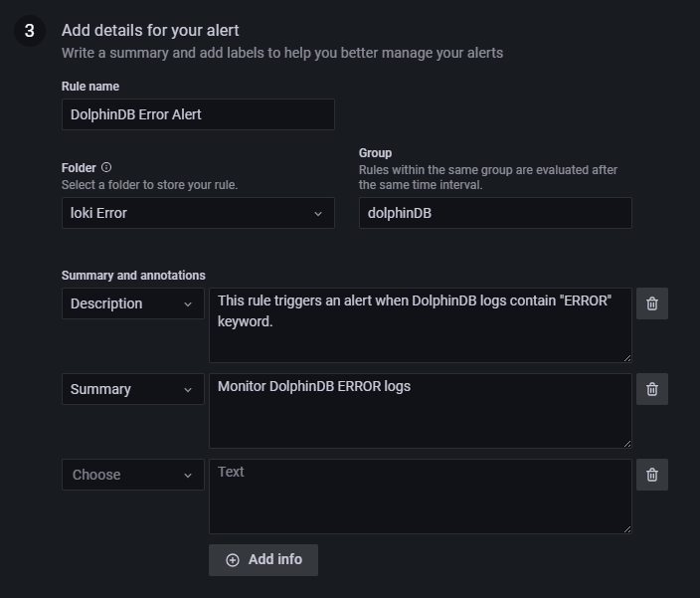Click the Summary text area resize handle

tap(626, 444)
